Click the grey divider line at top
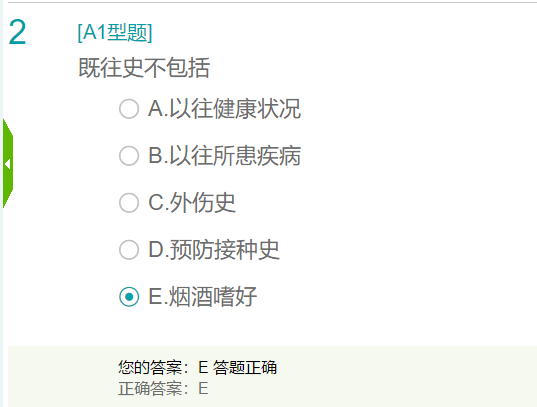The height and width of the screenshot is (407, 537). [x=272, y=2]
